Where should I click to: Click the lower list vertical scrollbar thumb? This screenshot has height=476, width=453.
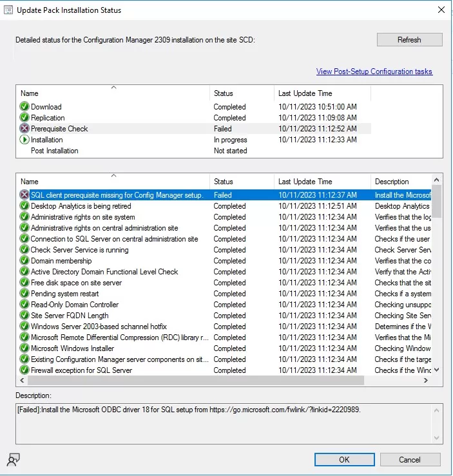[437, 201]
